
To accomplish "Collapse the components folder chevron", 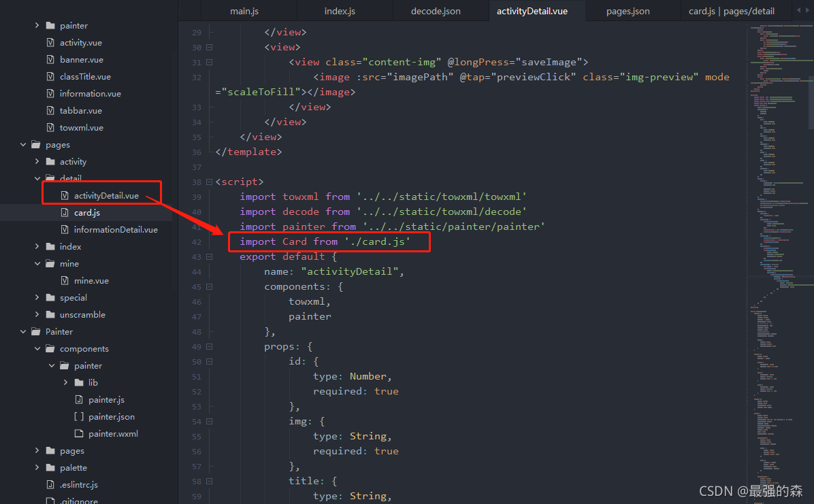I will (x=37, y=349).
